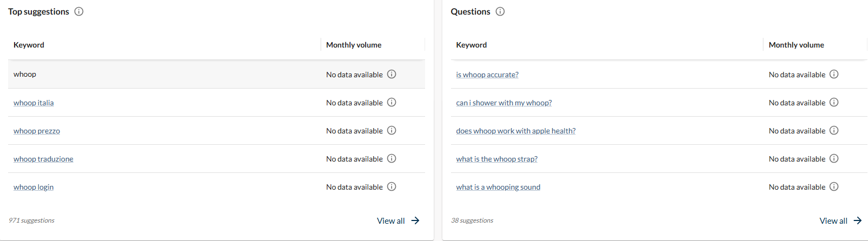
Task: Click Keyword column header in Questions table
Action: pos(472,45)
